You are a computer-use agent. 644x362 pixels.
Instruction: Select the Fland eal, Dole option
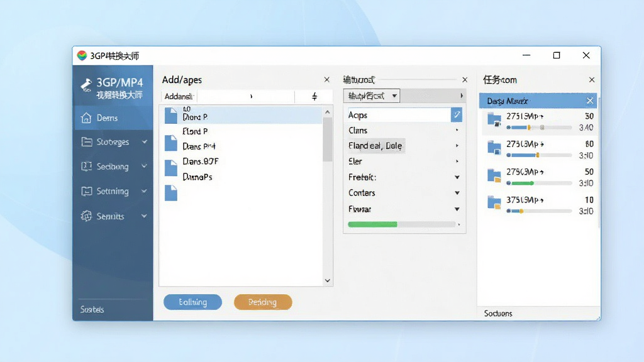tap(376, 146)
